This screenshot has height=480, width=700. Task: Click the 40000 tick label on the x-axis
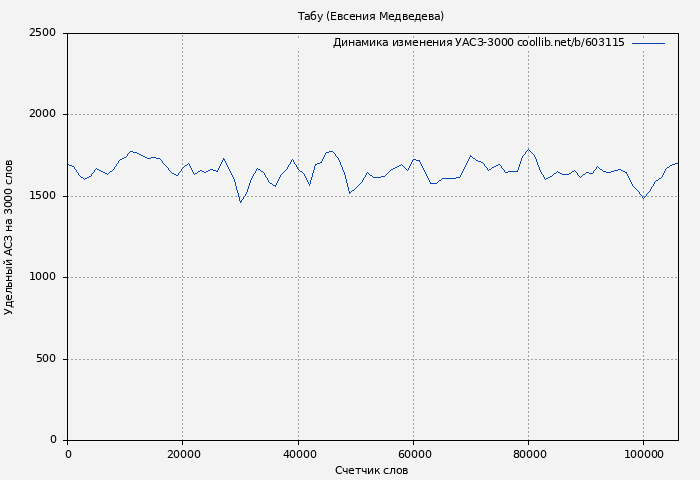click(x=298, y=455)
